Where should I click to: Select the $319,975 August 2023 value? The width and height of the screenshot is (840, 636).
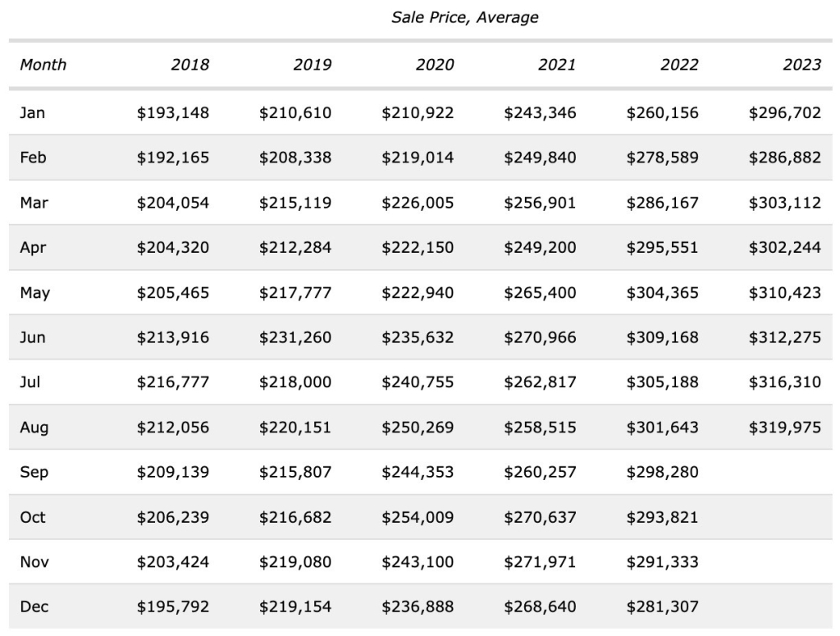(785, 428)
